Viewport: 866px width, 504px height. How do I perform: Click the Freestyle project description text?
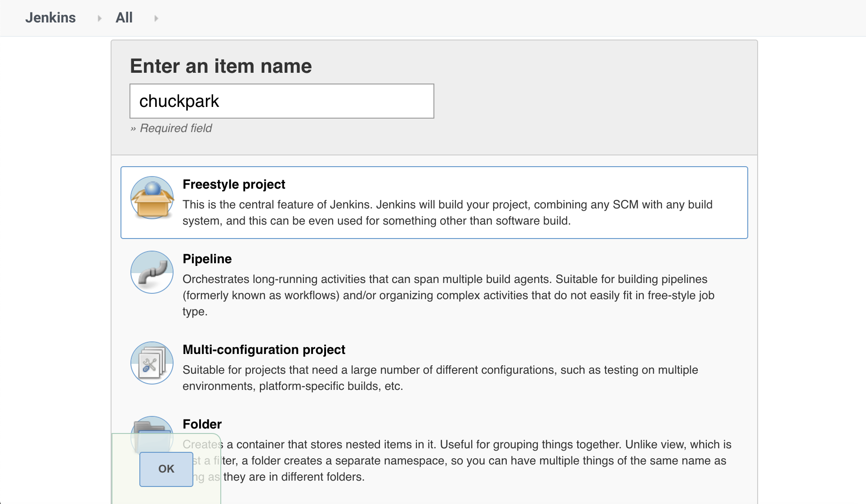click(x=447, y=212)
